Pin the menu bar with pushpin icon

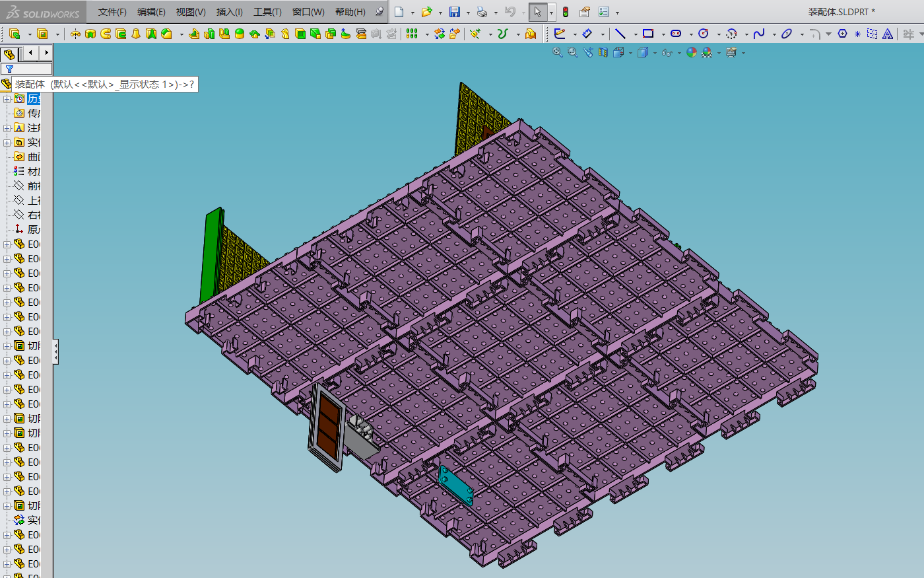pos(379,12)
